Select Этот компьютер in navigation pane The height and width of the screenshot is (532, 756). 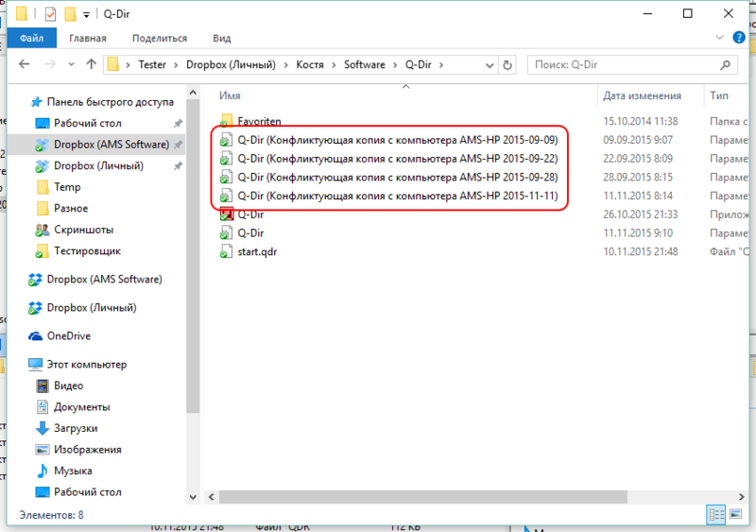[x=86, y=364]
